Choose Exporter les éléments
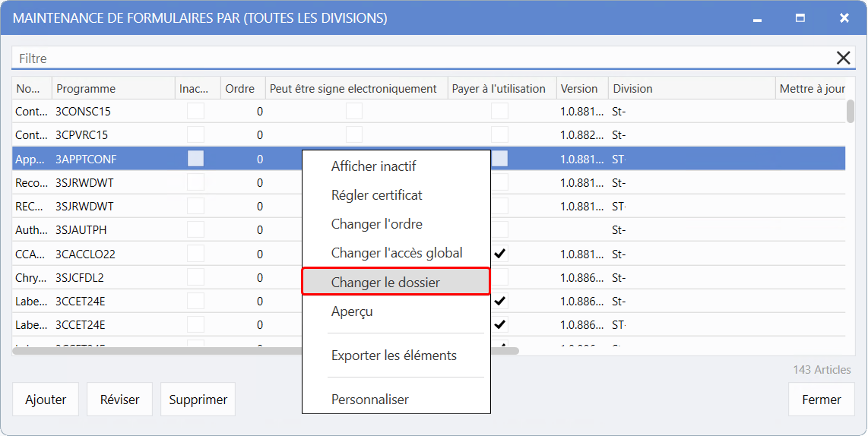Image resolution: width=868 pixels, height=436 pixels. click(x=394, y=355)
